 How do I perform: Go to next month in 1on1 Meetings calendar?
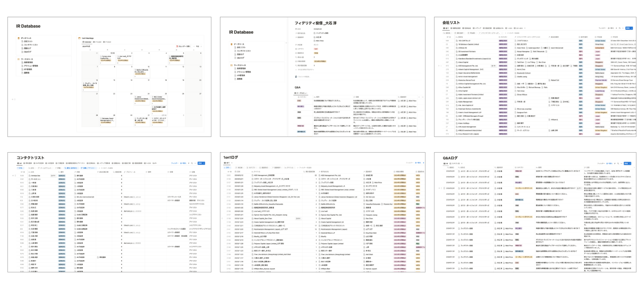tap(201, 46)
